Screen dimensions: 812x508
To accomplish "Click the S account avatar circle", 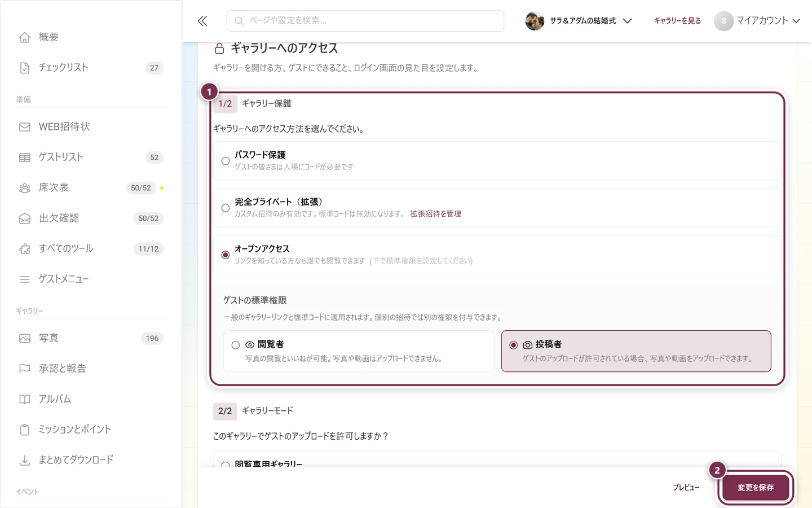I will [723, 21].
